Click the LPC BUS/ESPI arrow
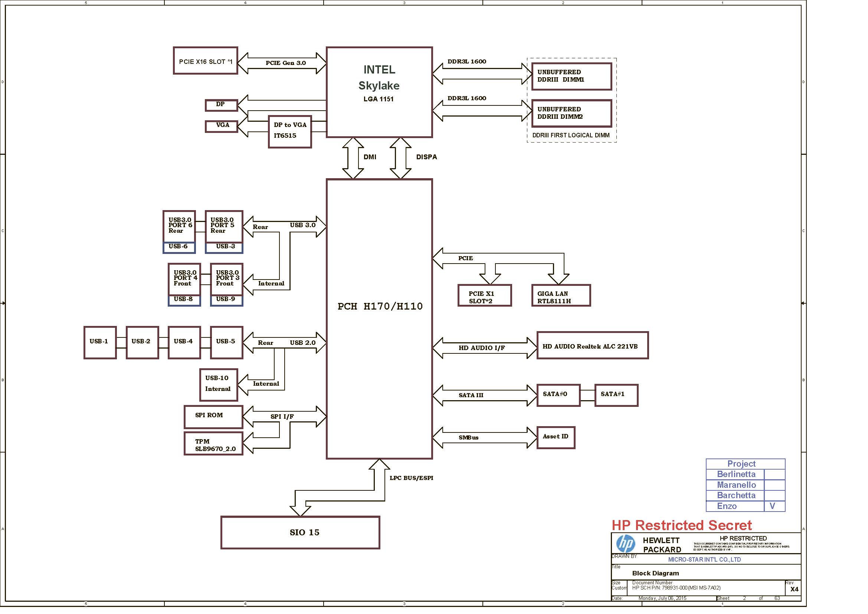The image size is (868, 614). (x=340, y=495)
